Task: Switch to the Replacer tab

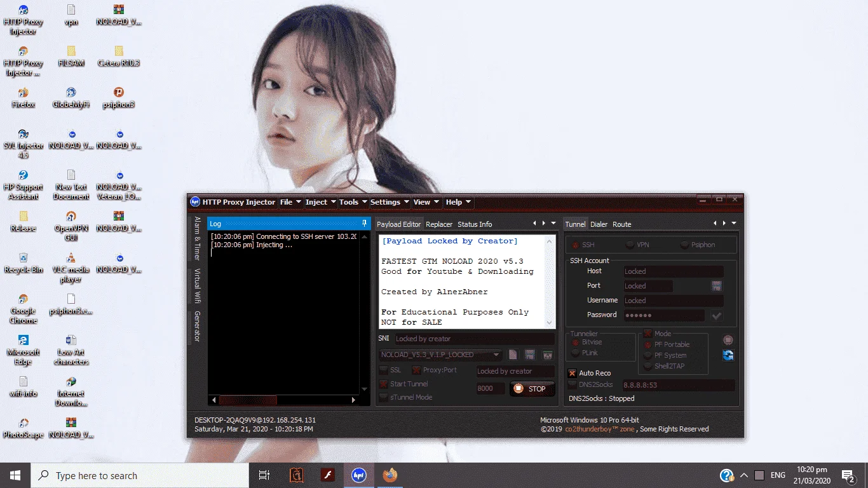Action: click(439, 224)
